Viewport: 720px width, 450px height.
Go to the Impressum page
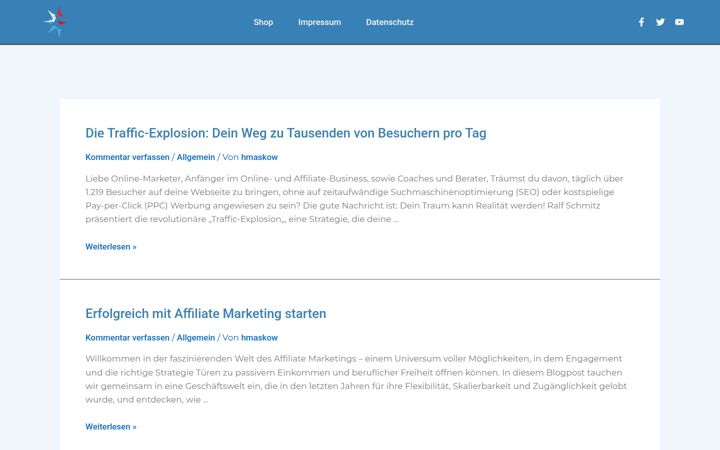point(320,22)
